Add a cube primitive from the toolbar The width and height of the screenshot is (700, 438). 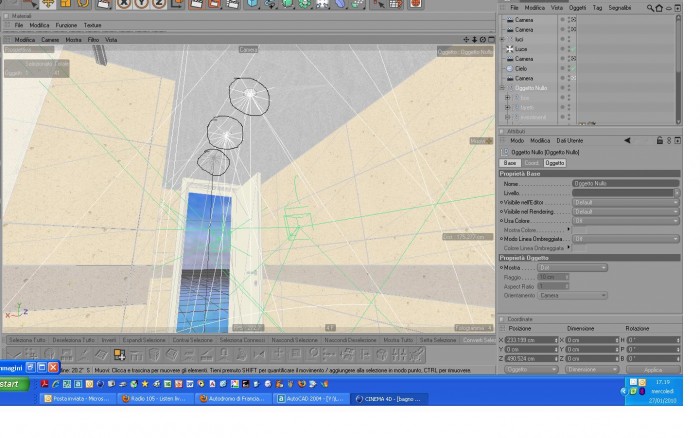tap(252, 4)
